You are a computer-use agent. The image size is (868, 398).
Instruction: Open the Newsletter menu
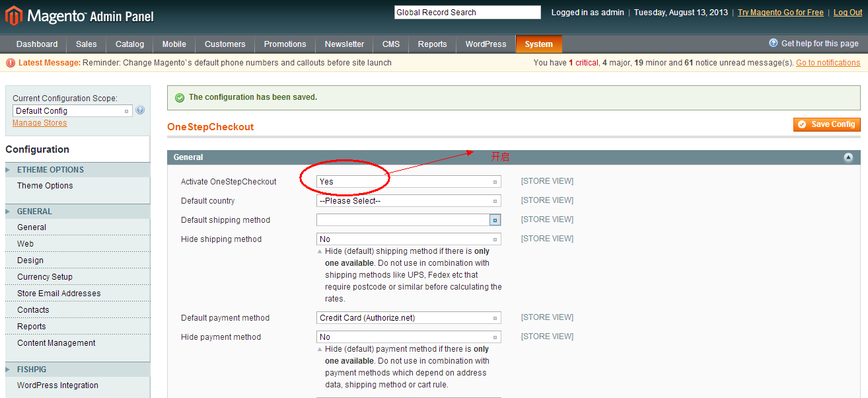(344, 44)
